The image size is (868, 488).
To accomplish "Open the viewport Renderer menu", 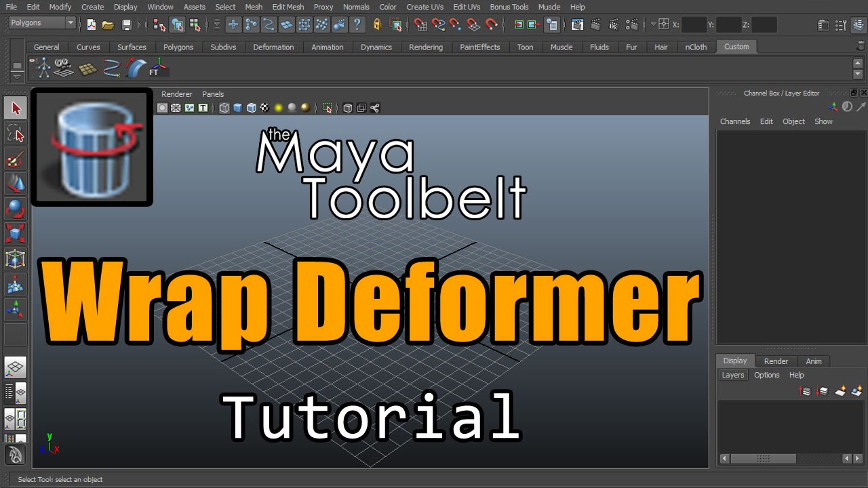I will [x=177, y=94].
